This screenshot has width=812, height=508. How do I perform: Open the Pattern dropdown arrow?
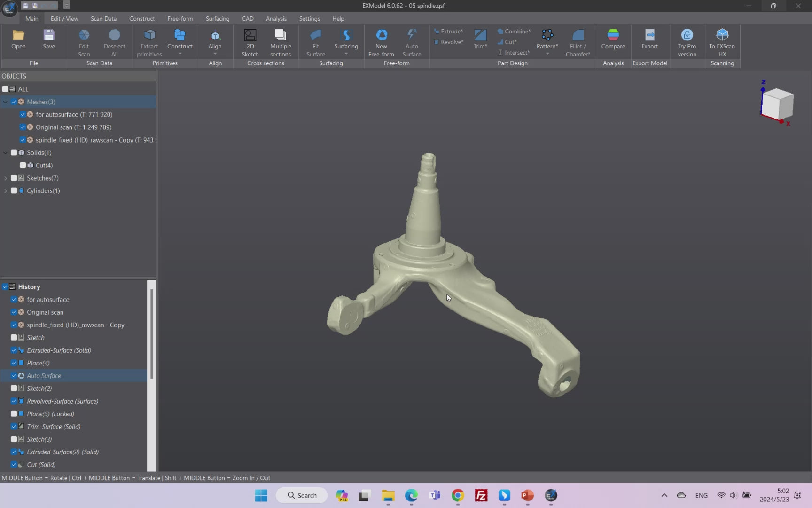tap(547, 54)
